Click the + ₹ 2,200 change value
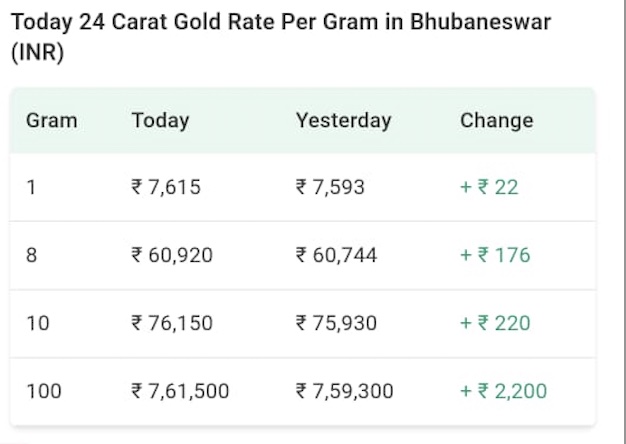Image resolution: width=626 pixels, height=444 pixels. click(x=503, y=391)
